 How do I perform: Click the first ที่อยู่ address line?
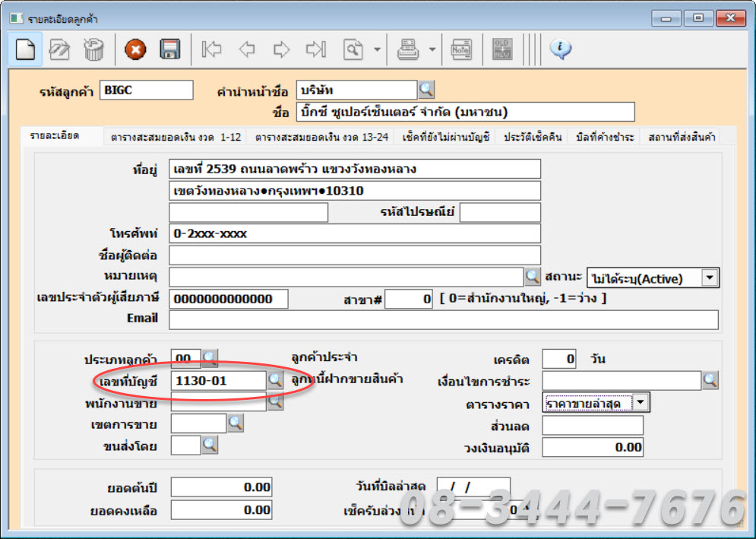355,169
